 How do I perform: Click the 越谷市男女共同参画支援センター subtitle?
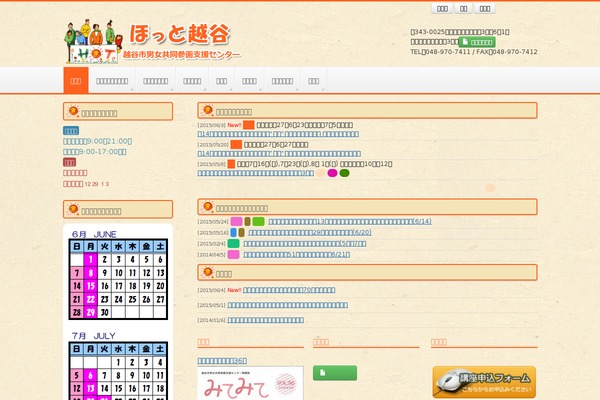(181, 55)
